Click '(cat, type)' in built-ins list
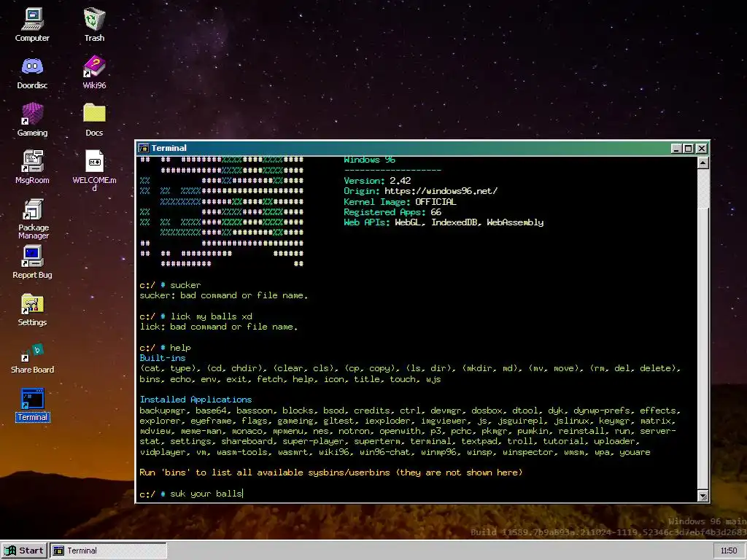747x560 pixels. click(x=168, y=368)
